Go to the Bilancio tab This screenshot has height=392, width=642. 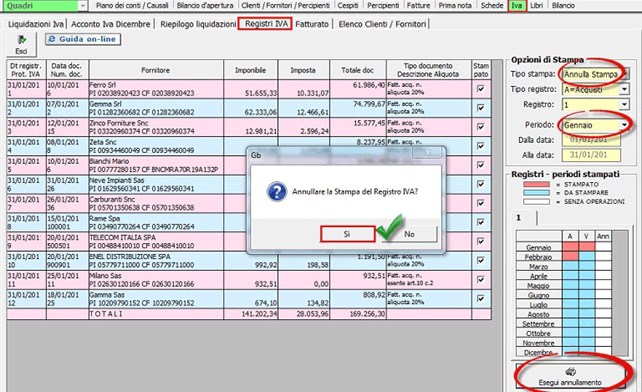[x=563, y=6]
